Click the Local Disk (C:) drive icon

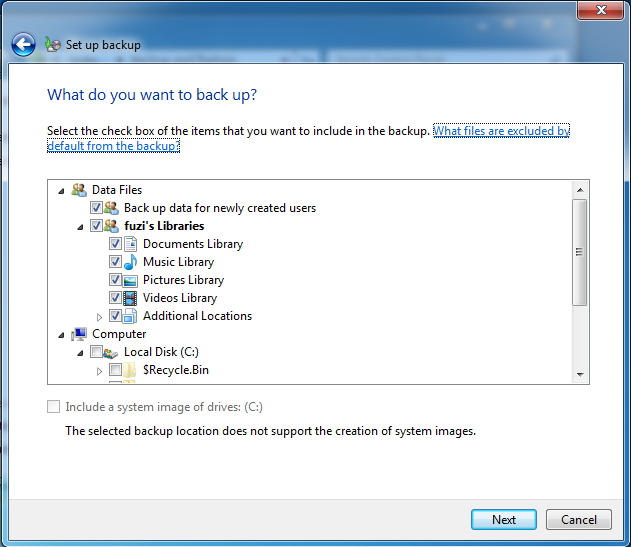pyautogui.click(x=110, y=353)
